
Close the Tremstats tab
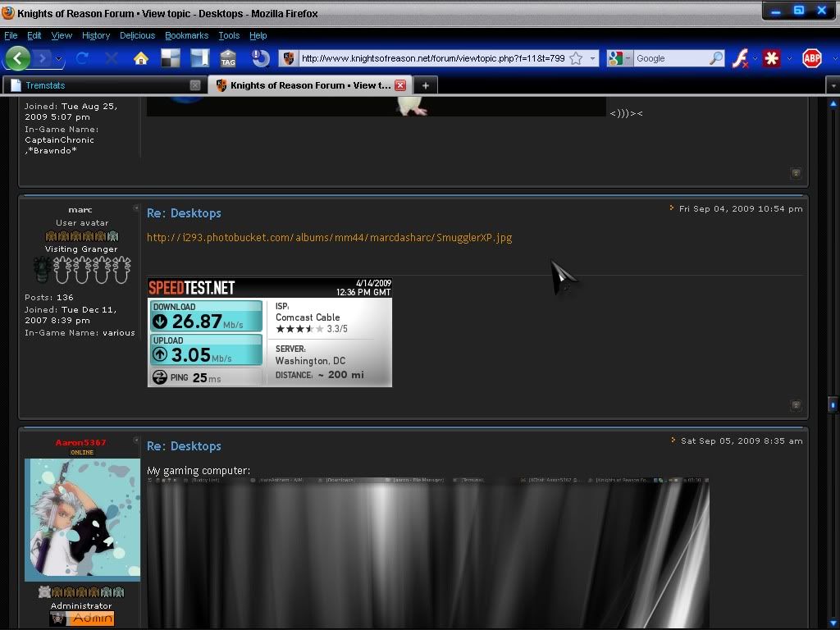195,85
